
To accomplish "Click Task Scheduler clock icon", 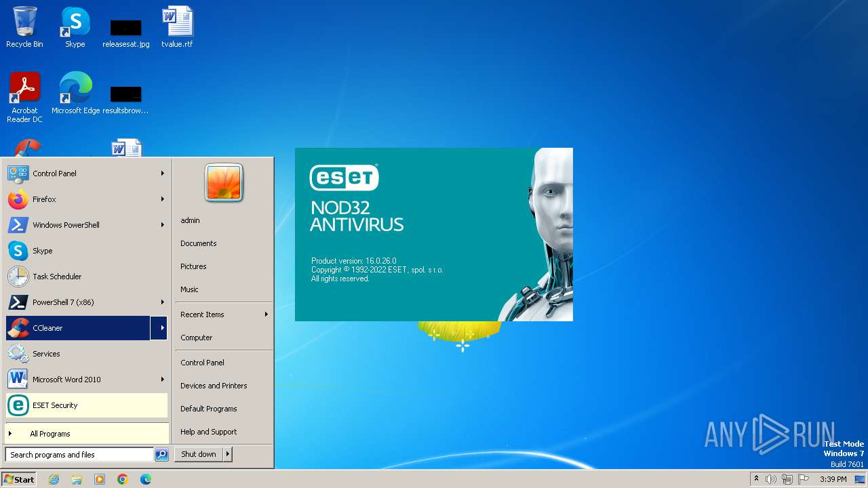I will coord(18,277).
